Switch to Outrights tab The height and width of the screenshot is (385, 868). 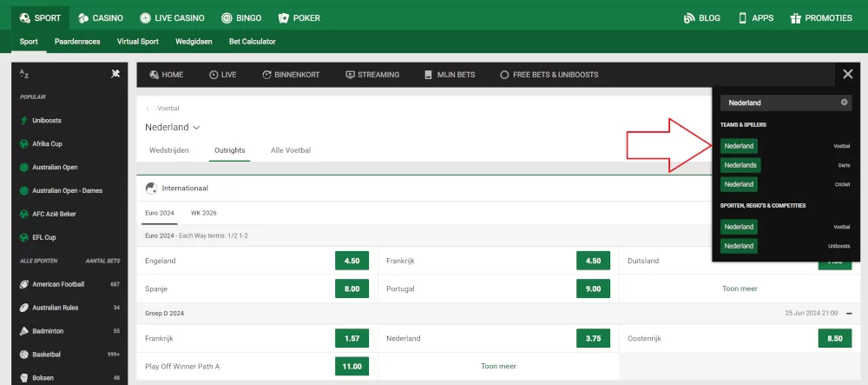(230, 150)
